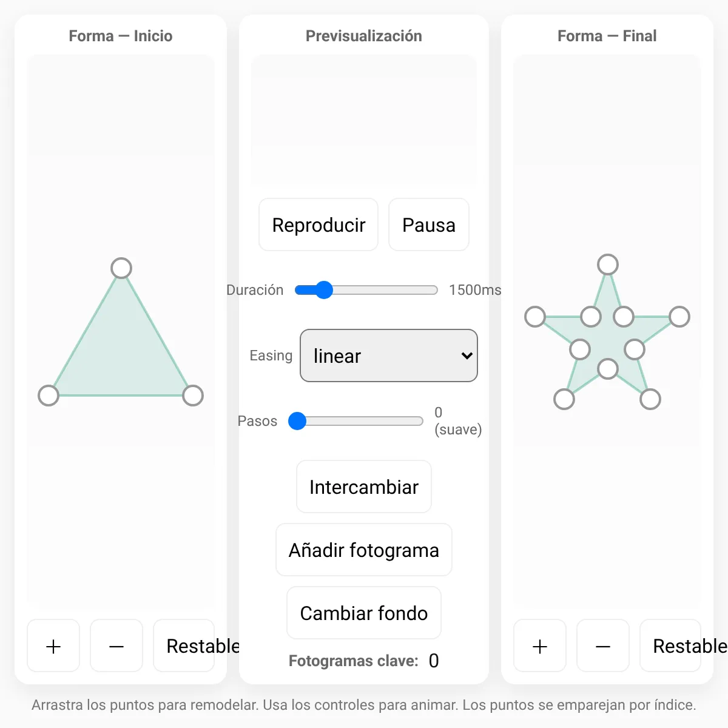Select the bottom-right vertex of the triangle
This screenshot has height=728, width=728.
pos(193,396)
